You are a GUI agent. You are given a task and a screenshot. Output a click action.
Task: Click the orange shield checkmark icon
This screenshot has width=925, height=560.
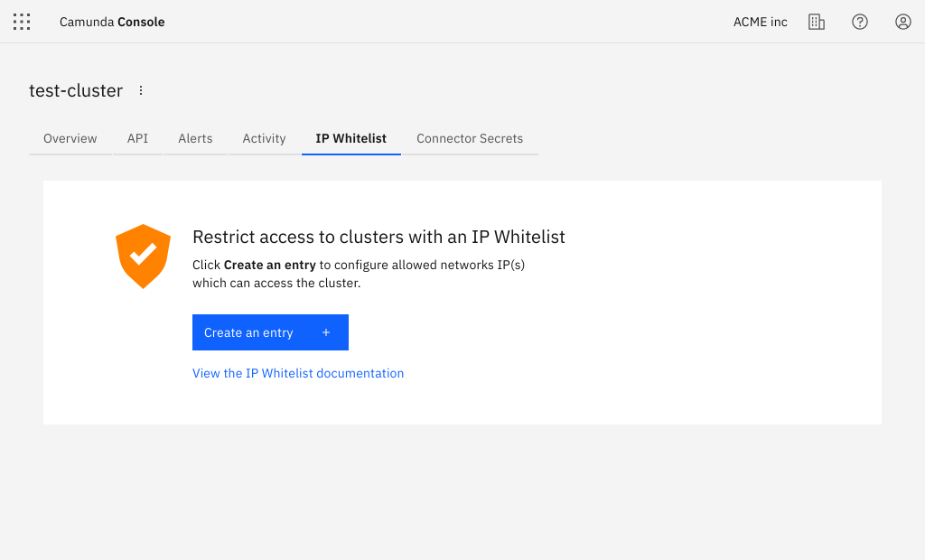143,256
